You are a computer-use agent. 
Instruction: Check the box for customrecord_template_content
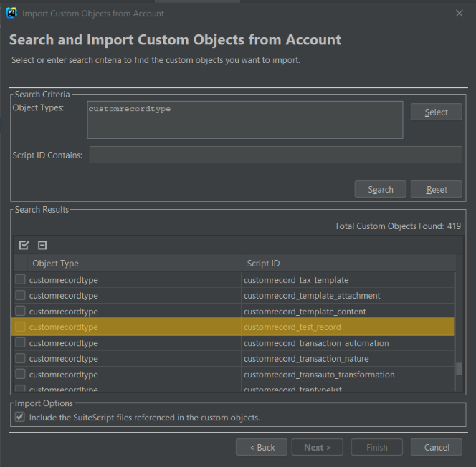pos(20,311)
